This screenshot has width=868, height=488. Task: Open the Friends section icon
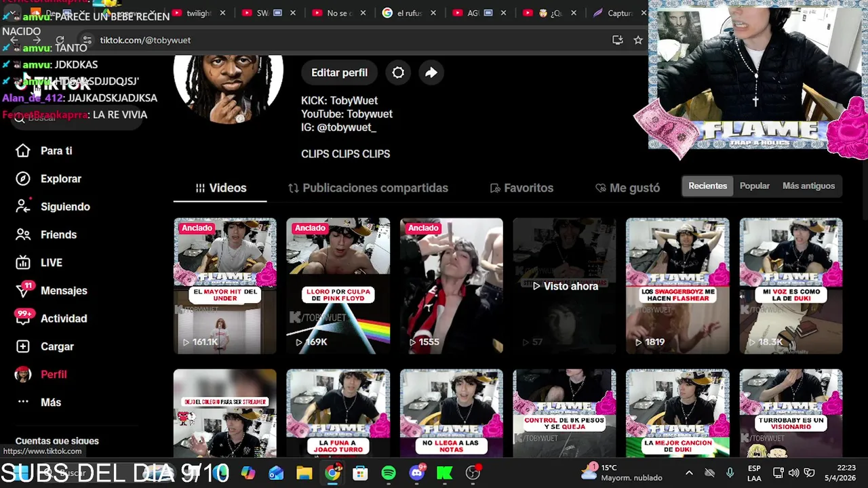pyautogui.click(x=23, y=235)
